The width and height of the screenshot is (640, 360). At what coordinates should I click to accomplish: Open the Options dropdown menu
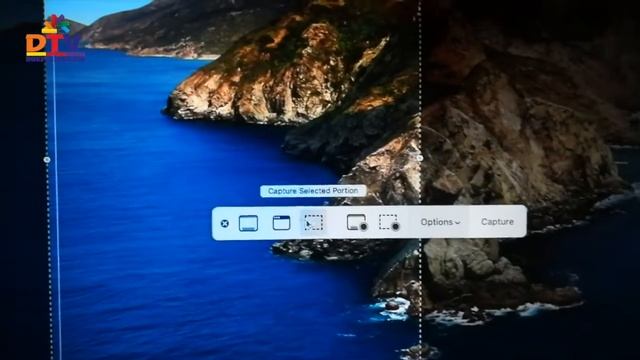point(440,222)
